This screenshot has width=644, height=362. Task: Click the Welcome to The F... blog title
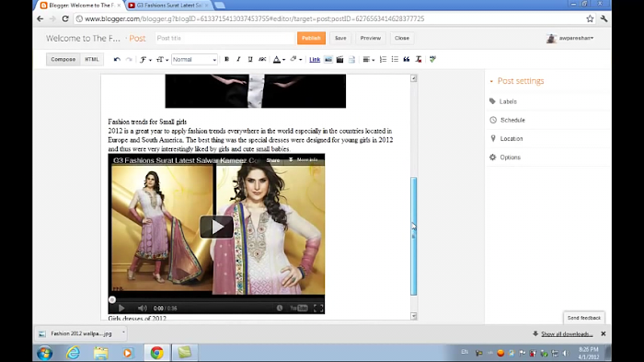[x=83, y=39]
